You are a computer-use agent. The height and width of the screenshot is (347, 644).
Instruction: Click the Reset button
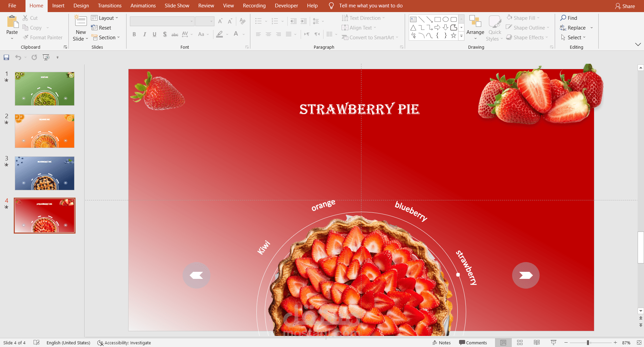click(x=101, y=28)
